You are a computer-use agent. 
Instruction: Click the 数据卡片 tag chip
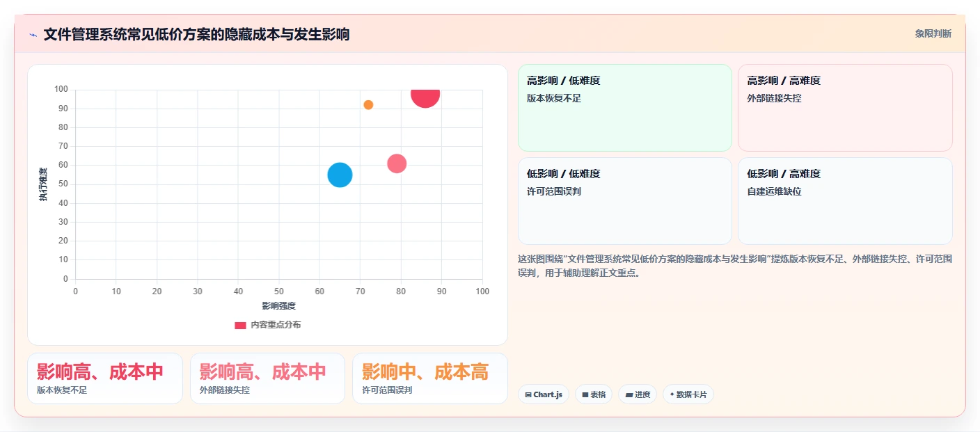pyautogui.click(x=688, y=394)
